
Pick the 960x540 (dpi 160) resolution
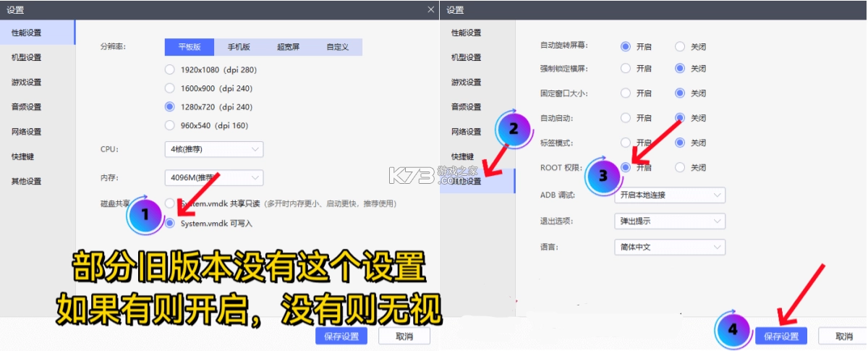[170, 125]
